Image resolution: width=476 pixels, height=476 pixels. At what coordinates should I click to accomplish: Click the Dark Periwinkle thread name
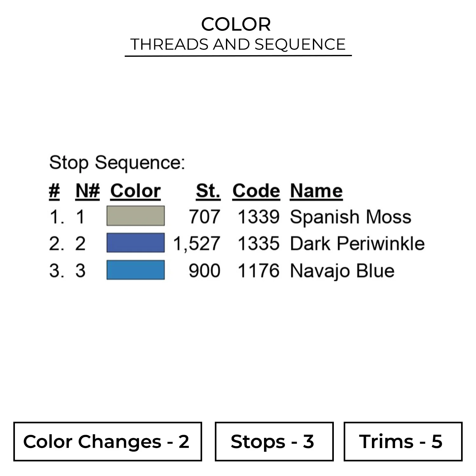coord(357,244)
